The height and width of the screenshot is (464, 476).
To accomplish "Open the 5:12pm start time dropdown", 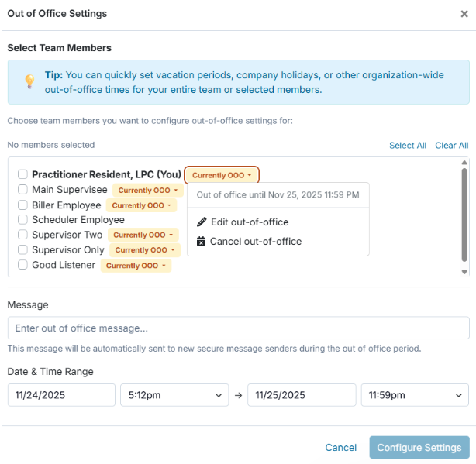I will (x=174, y=395).
